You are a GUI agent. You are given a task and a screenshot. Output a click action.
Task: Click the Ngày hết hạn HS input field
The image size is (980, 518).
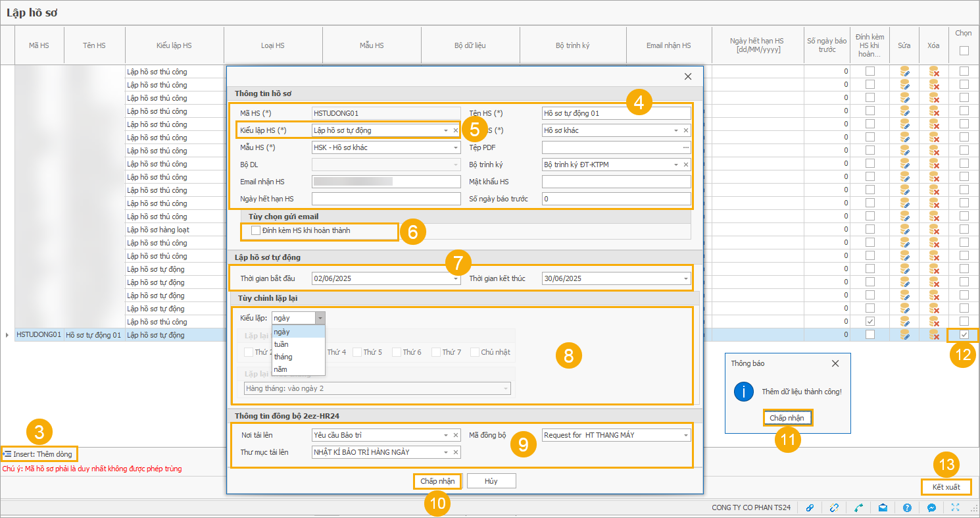coord(386,199)
